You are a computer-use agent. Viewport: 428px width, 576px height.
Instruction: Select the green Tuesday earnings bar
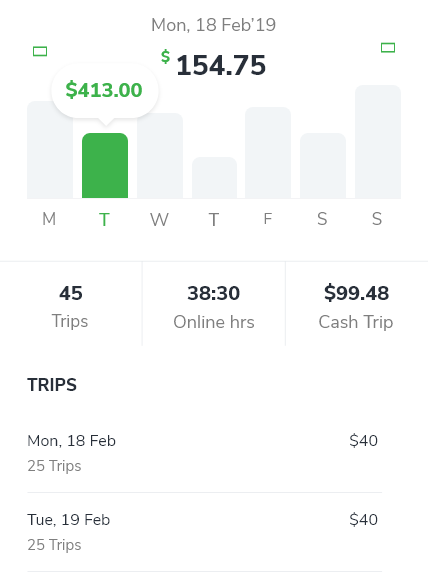tap(105, 166)
